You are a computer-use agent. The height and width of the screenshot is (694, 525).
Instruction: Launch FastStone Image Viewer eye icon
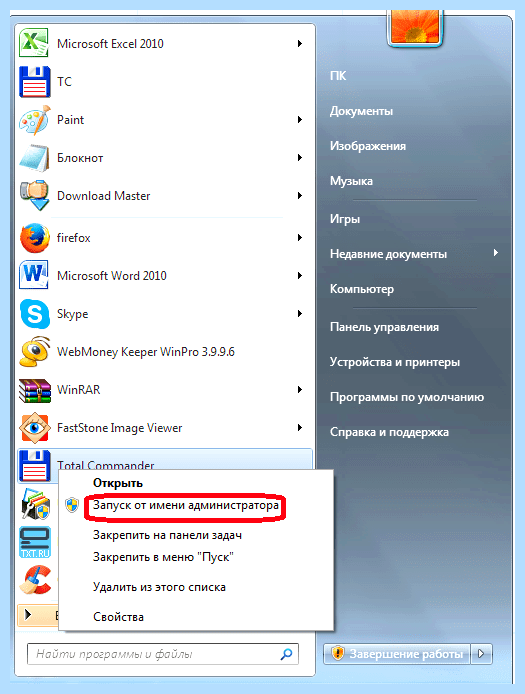pos(35,428)
